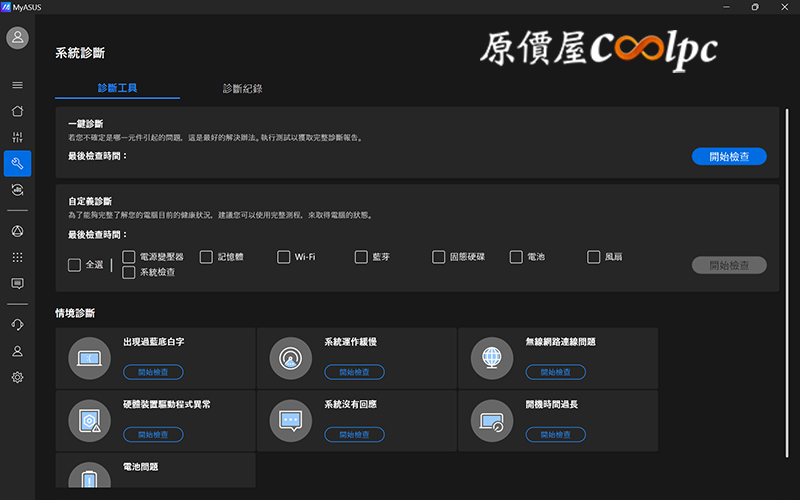Start check for 系統沒有回應
This screenshot has width=800, height=500.
point(355,435)
